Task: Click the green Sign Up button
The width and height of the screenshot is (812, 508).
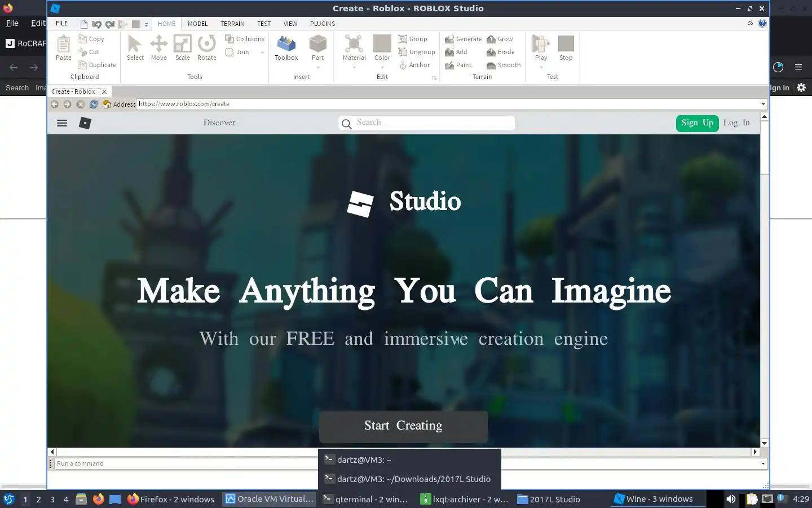Action: (697, 123)
